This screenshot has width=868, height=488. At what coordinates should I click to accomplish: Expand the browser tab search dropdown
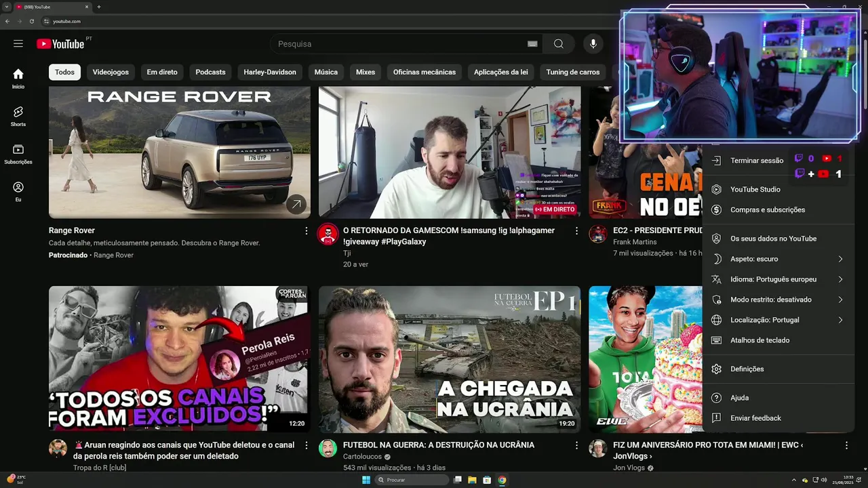pos(7,7)
